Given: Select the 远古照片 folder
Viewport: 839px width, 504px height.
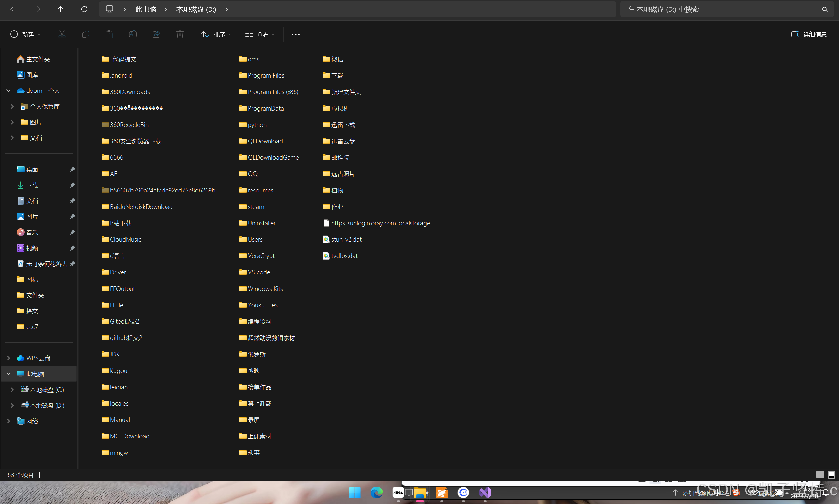Looking at the screenshot, I should 339,174.
